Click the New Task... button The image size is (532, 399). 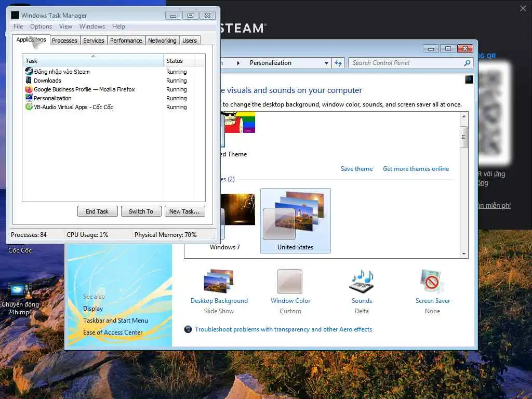pyautogui.click(x=184, y=211)
